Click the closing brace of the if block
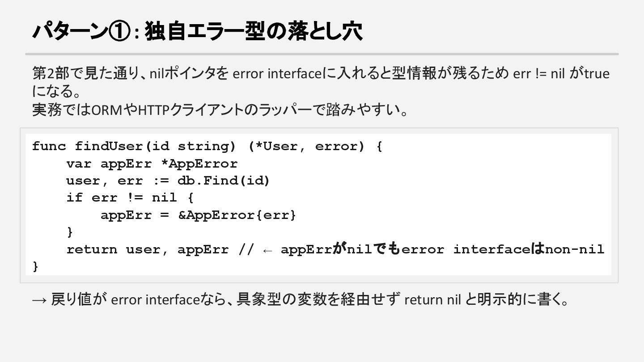 [x=69, y=232]
